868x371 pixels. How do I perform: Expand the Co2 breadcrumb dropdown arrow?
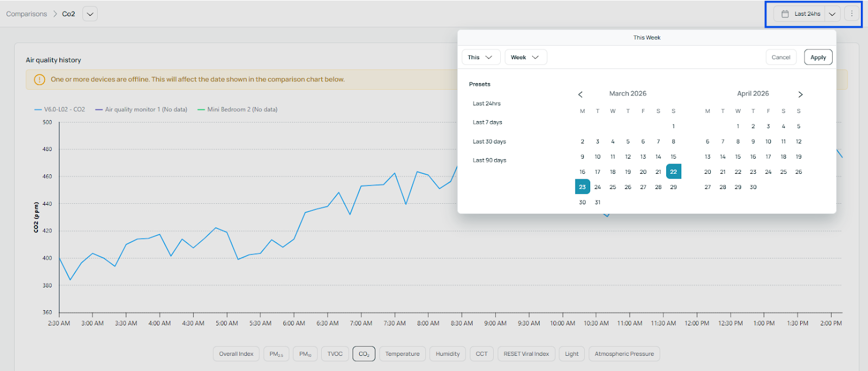click(x=90, y=14)
